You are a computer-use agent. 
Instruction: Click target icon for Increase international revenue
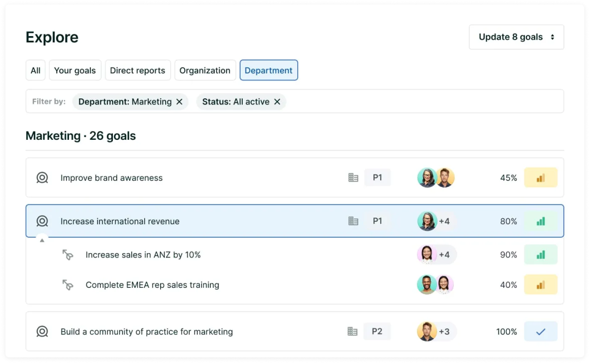pyautogui.click(x=42, y=221)
